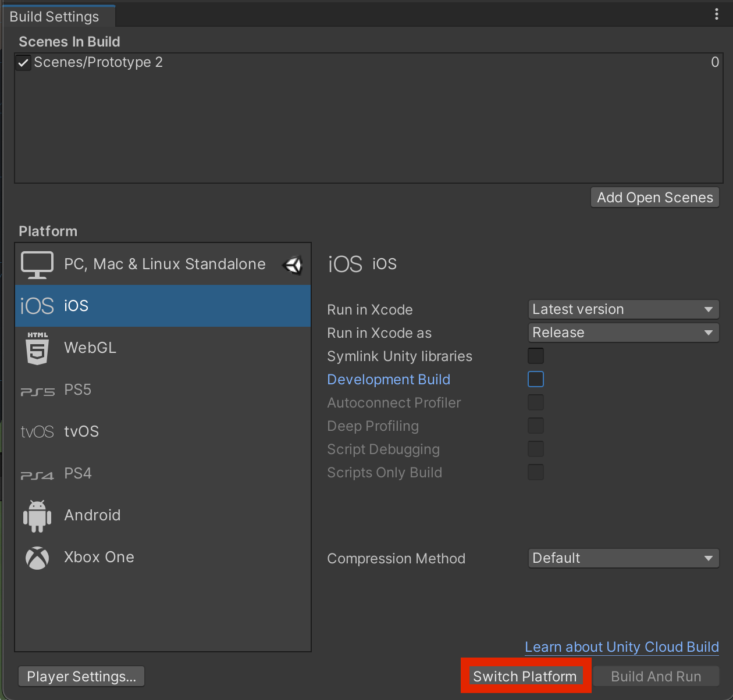733x700 pixels.
Task: Toggle Autoconnect Profiler checkbox
Action: (x=536, y=402)
